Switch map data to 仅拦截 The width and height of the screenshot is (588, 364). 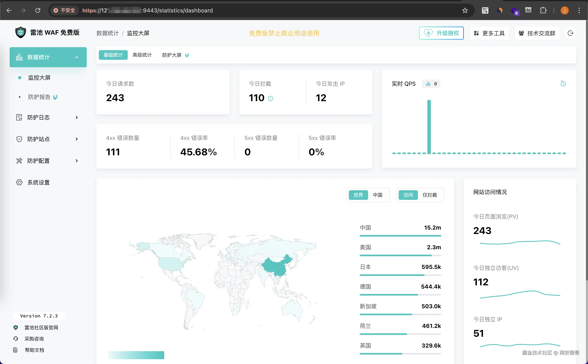(430, 195)
